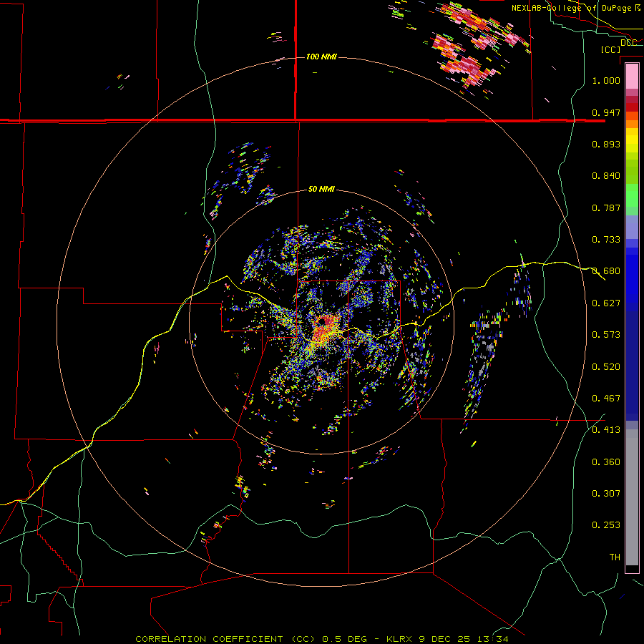The image size is (644, 644).
Task: Click the "0.520" scale value
Action: pyautogui.click(x=606, y=367)
